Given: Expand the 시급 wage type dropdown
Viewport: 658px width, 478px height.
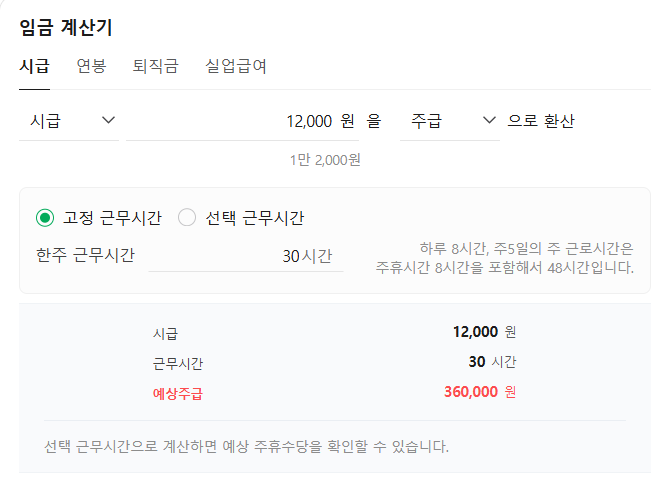Looking at the screenshot, I should point(69,121).
